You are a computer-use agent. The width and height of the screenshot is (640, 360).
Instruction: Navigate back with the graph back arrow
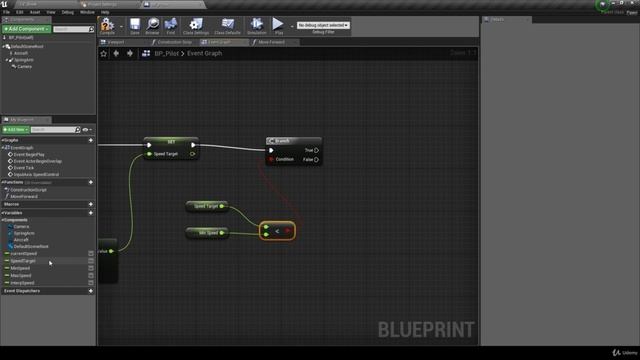116,53
